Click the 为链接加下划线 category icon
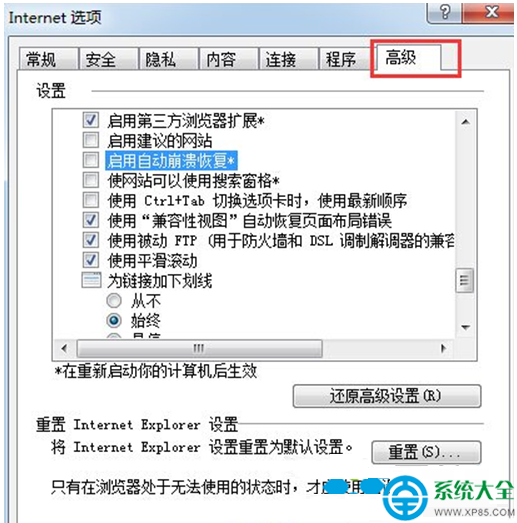517x523 pixels. (x=91, y=280)
